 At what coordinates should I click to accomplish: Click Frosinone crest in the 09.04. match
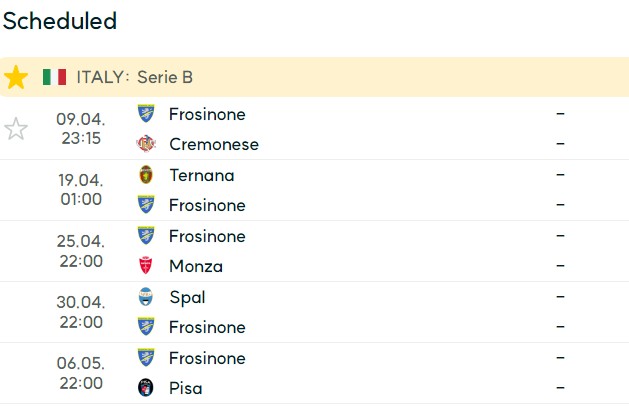pos(146,114)
